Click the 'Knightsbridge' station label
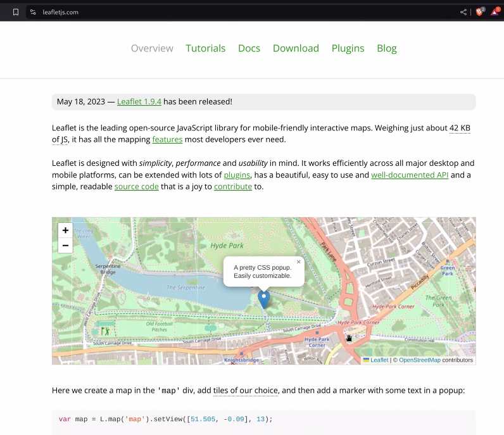 click(241, 360)
